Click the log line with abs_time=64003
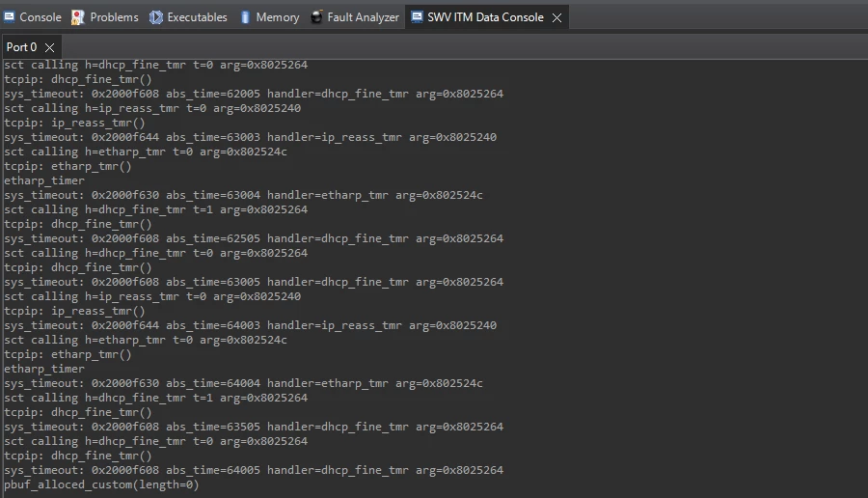This screenshot has height=498, width=868. (250, 325)
